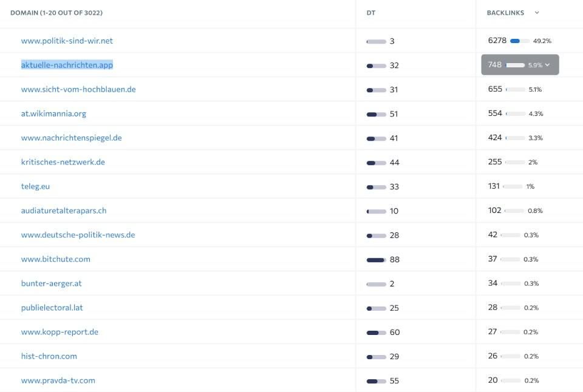Open the www.politik-sind-wir.net domain link
The height and width of the screenshot is (392, 583).
pos(67,41)
